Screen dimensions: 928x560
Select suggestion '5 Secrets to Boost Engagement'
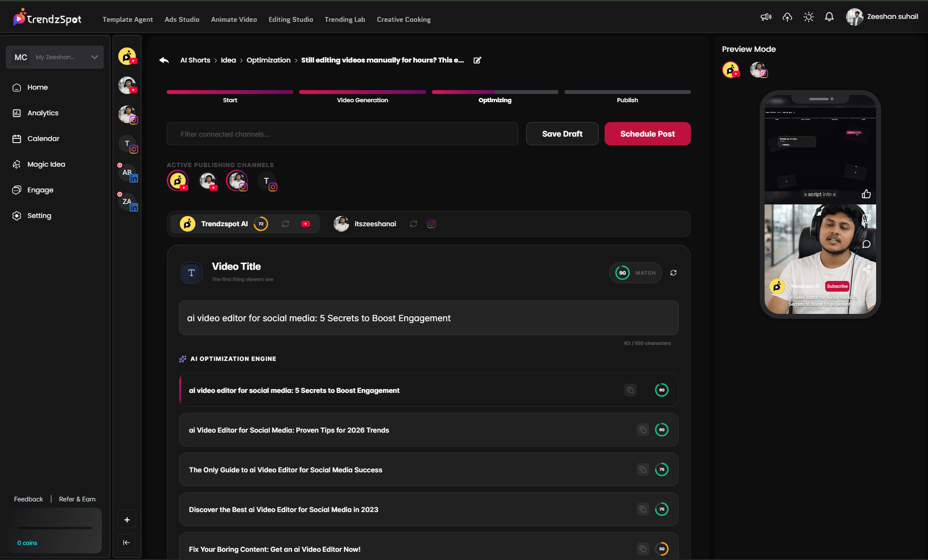(429, 390)
